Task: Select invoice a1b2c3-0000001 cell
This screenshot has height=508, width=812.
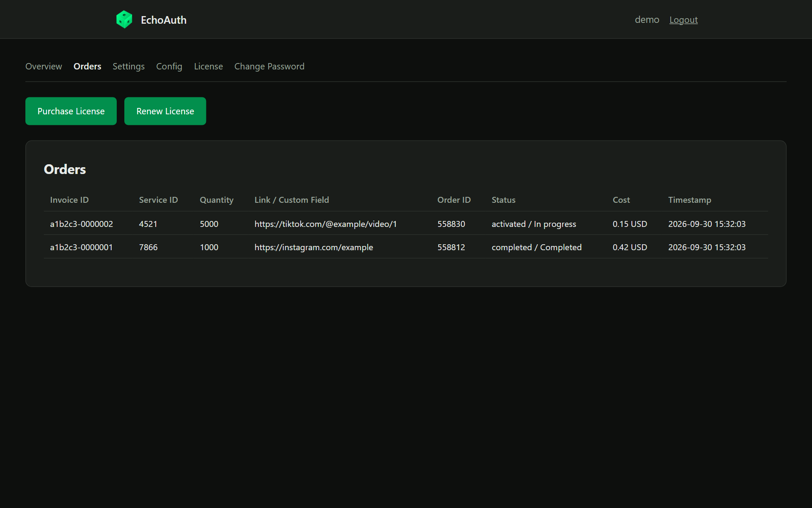Action: click(x=82, y=247)
